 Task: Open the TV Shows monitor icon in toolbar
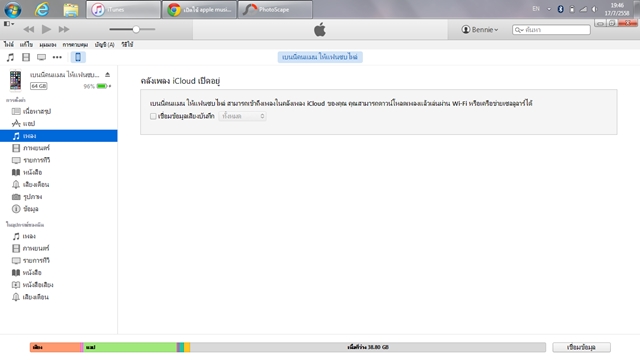(41, 57)
